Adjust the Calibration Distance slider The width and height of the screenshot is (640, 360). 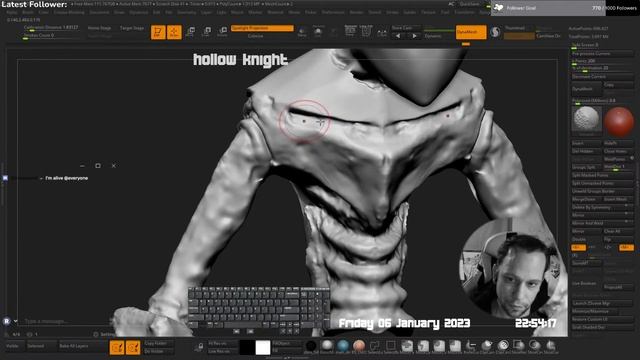point(51,28)
